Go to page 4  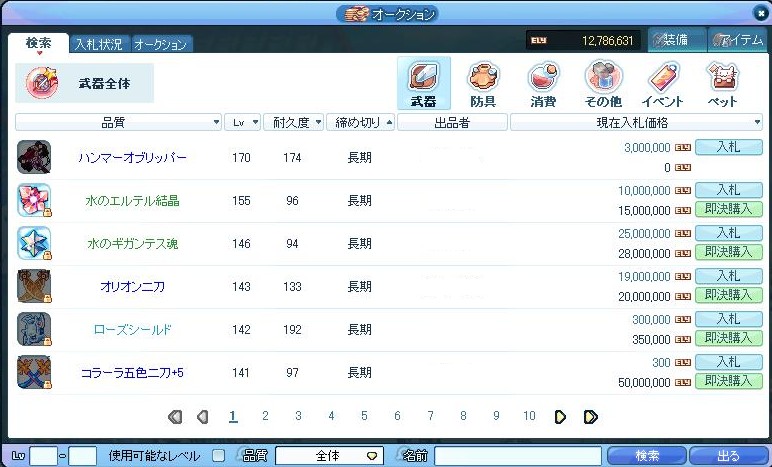(x=331, y=416)
